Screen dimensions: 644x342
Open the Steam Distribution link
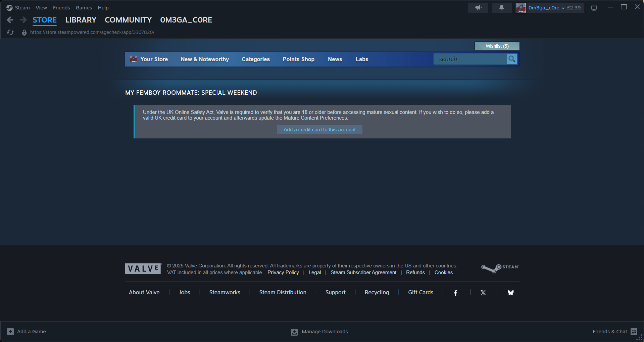(283, 292)
